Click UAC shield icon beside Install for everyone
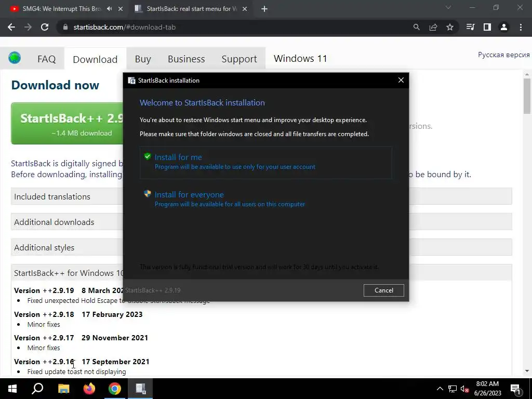 [x=147, y=194]
